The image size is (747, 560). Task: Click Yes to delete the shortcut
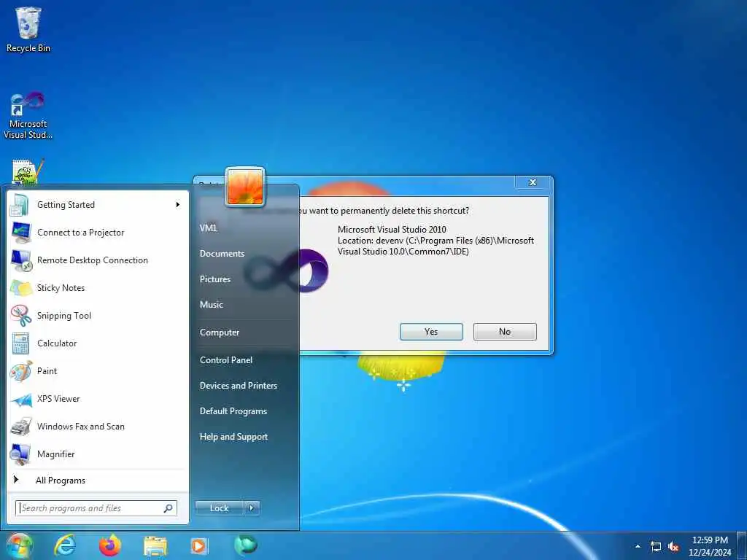tap(431, 332)
